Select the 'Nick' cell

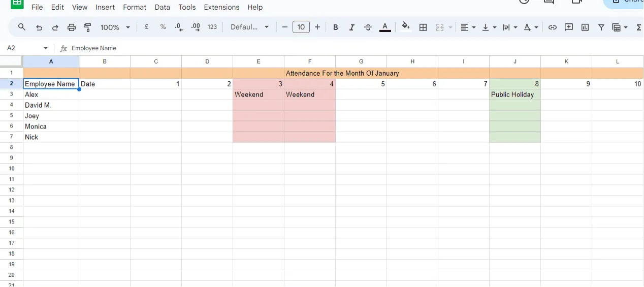click(51, 137)
